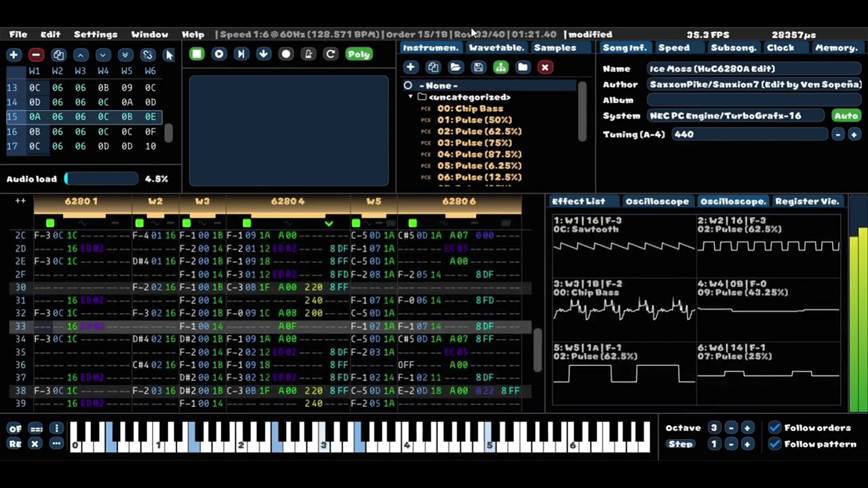This screenshot has height=488, width=868.
Task: Save the current instrument
Action: pos(478,67)
